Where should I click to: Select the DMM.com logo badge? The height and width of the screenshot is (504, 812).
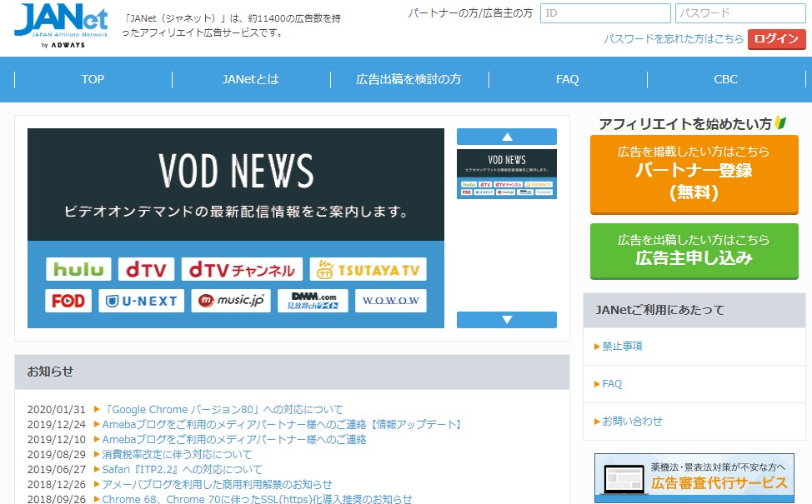313,301
